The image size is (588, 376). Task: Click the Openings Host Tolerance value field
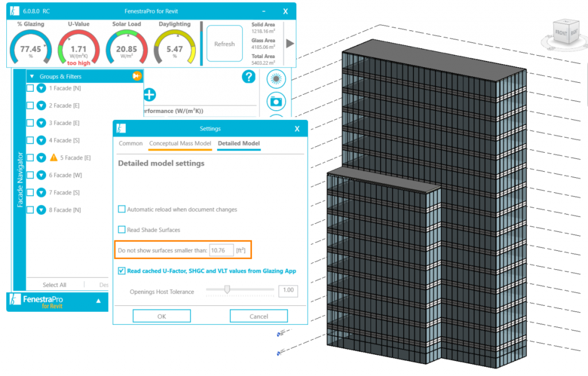[x=288, y=290]
